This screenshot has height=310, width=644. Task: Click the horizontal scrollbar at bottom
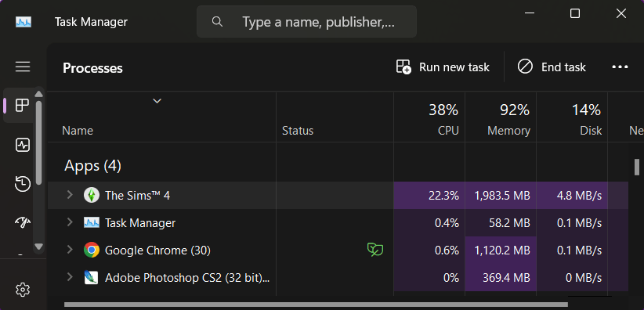(x=317, y=305)
